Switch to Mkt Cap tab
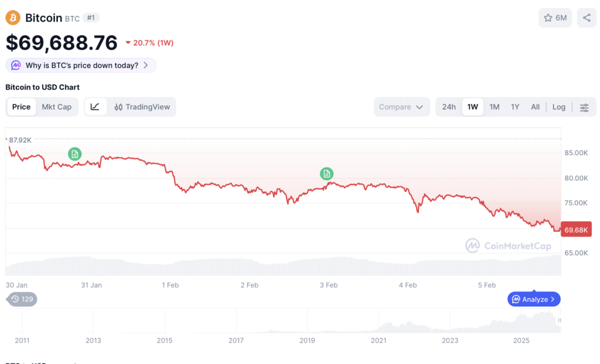This screenshot has width=600, height=364. click(57, 107)
